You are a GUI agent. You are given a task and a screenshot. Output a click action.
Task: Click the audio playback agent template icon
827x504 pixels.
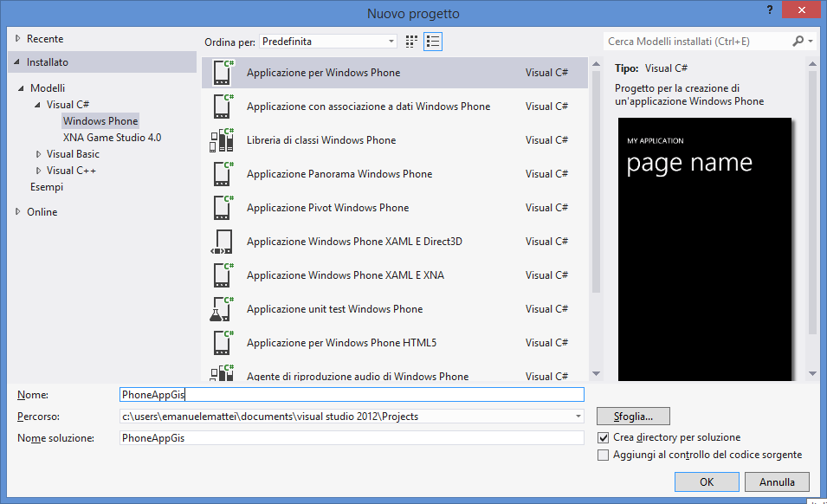point(222,372)
